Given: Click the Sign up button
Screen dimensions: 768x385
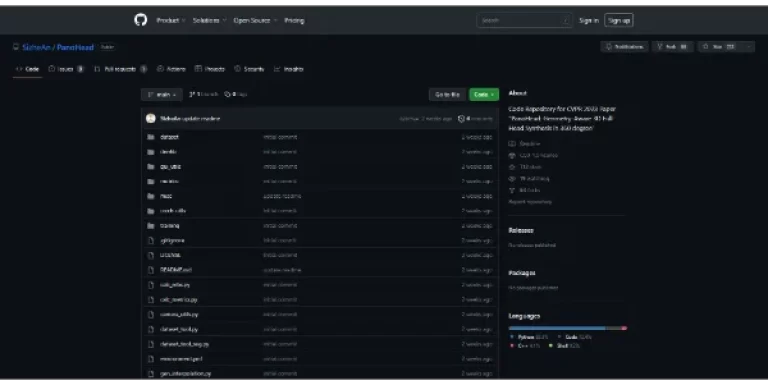Looking at the screenshot, I should 619,21.
